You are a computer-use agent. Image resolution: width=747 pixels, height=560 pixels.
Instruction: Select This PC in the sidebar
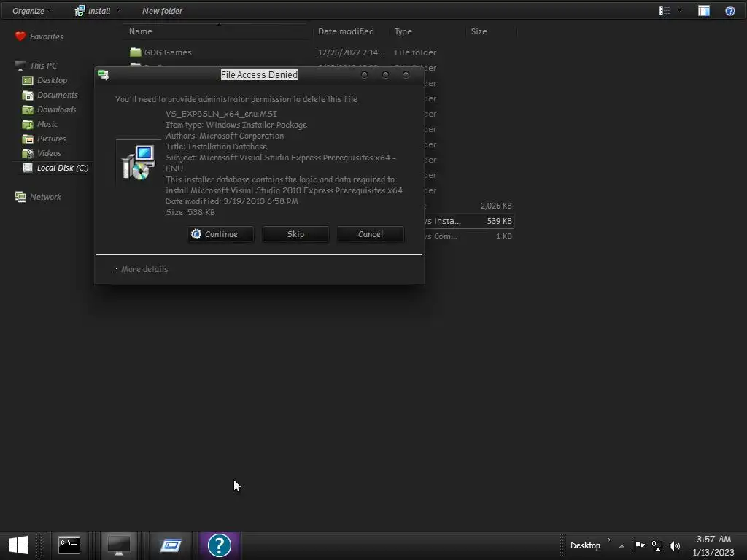(x=43, y=66)
